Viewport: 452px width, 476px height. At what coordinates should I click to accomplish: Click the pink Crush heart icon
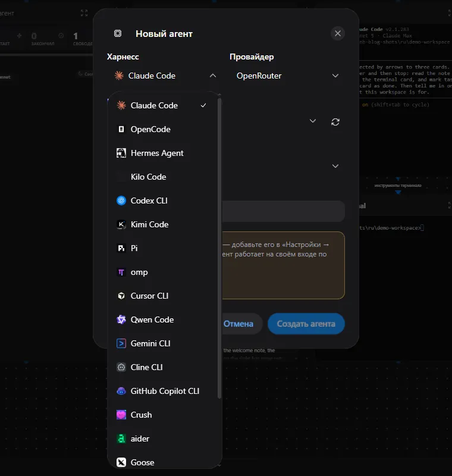tap(121, 415)
